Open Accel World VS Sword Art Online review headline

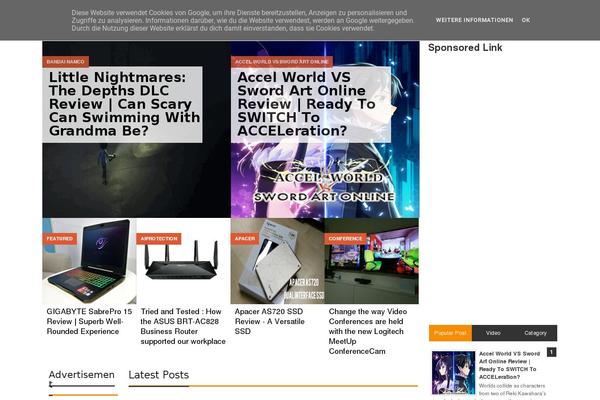tap(306, 104)
